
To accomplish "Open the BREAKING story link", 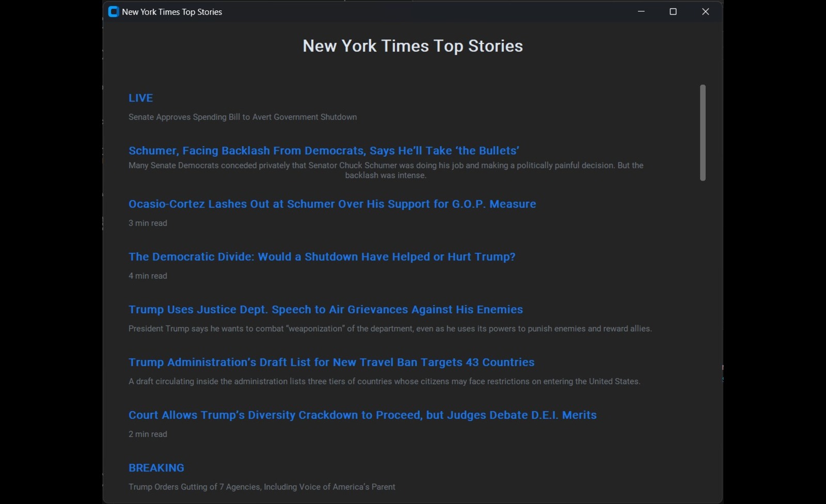I will [156, 468].
